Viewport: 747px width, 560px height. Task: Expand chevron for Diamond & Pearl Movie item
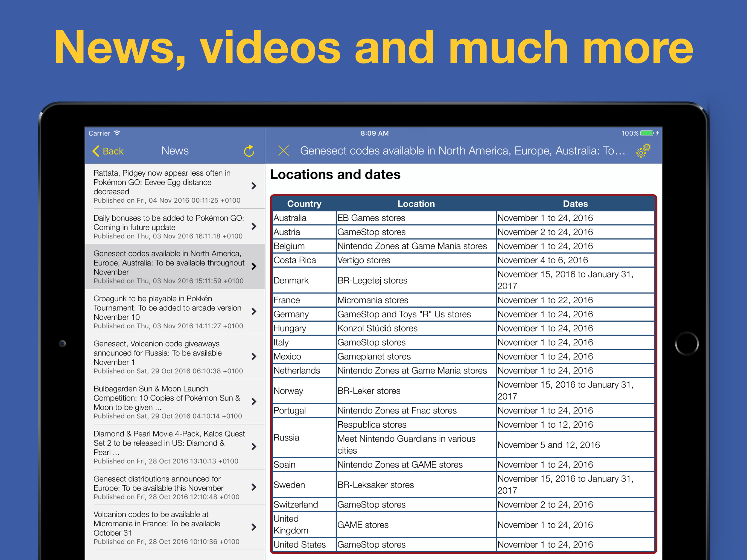254,447
